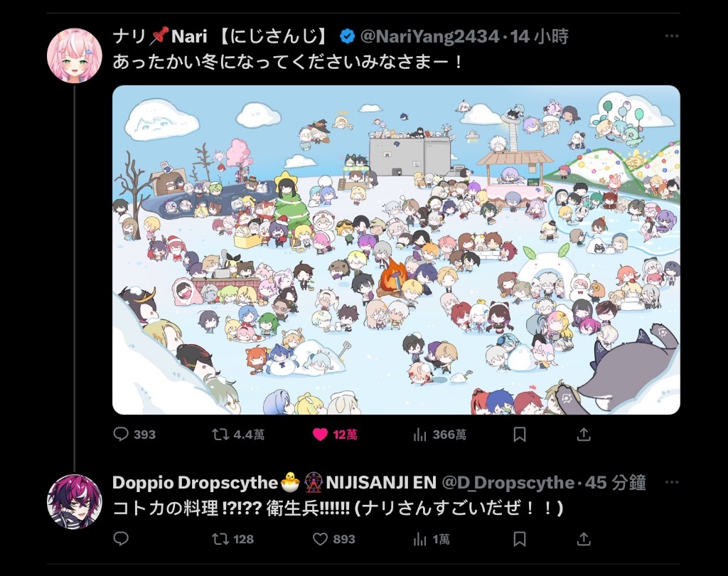Bookmark Doppio Dropscythe's reply
This screenshot has width=728, height=576.
tap(520, 539)
